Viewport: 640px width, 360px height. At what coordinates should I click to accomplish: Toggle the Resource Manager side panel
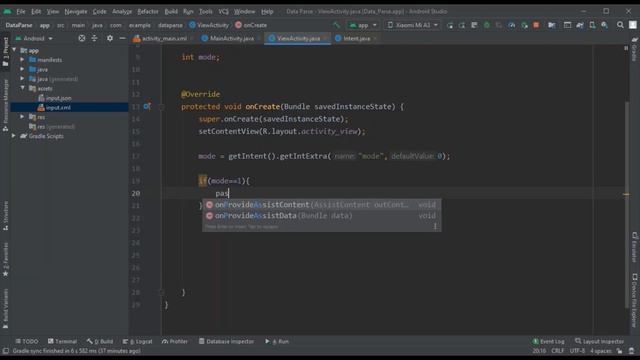coord(5,105)
